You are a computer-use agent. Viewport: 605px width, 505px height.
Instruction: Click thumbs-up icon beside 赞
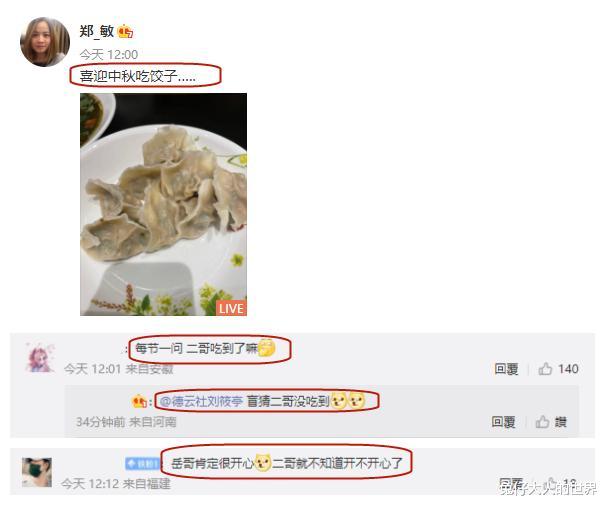(x=542, y=422)
